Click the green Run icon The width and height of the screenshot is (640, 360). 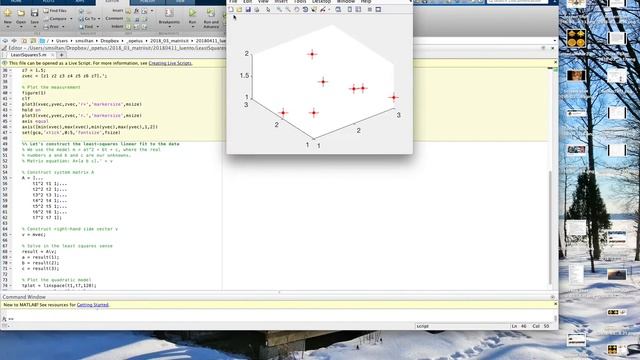[192, 13]
